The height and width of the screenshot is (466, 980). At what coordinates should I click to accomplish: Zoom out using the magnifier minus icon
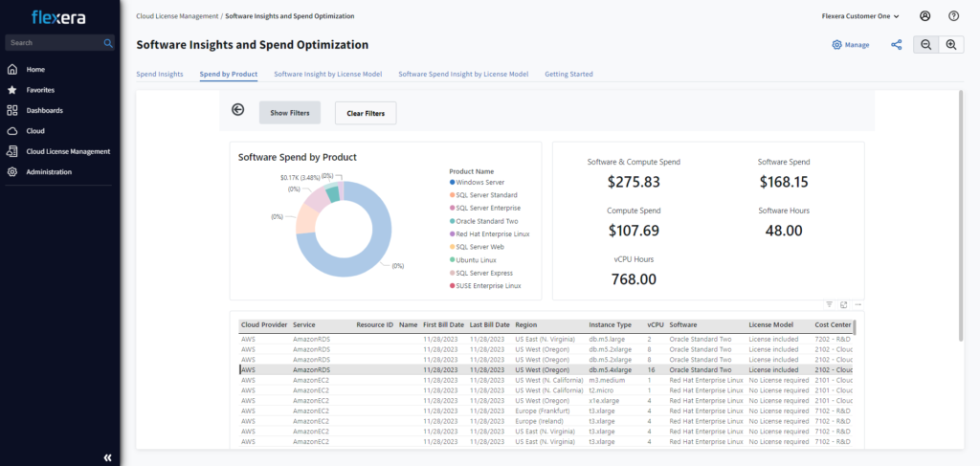(x=925, y=45)
